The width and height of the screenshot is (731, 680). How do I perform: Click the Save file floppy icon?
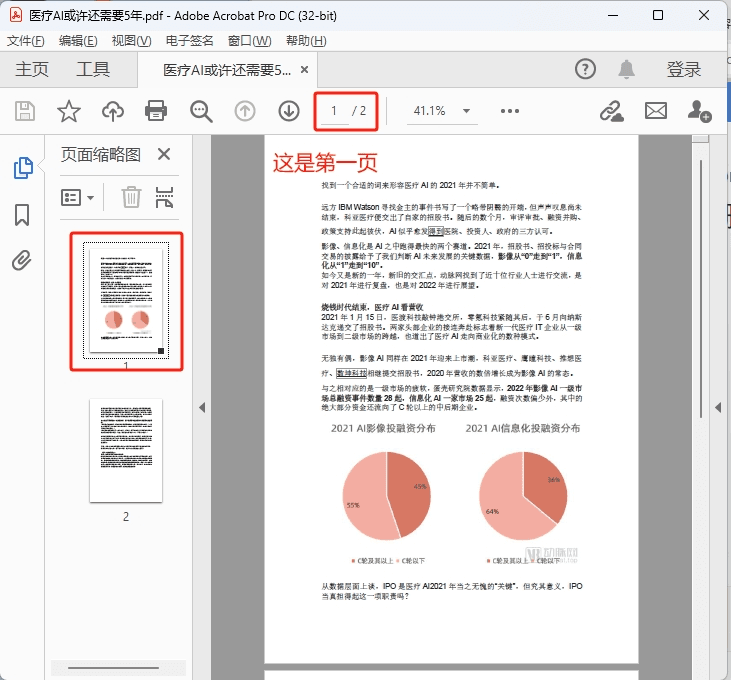(x=25, y=111)
